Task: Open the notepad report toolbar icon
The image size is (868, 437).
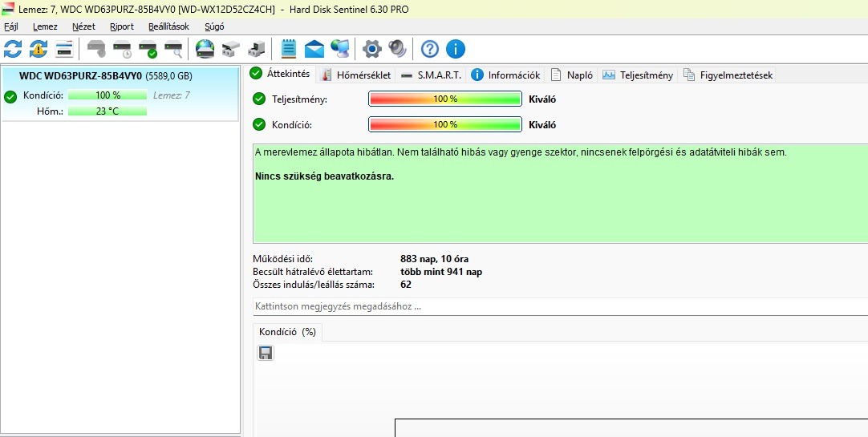Action: pyautogui.click(x=289, y=49)
